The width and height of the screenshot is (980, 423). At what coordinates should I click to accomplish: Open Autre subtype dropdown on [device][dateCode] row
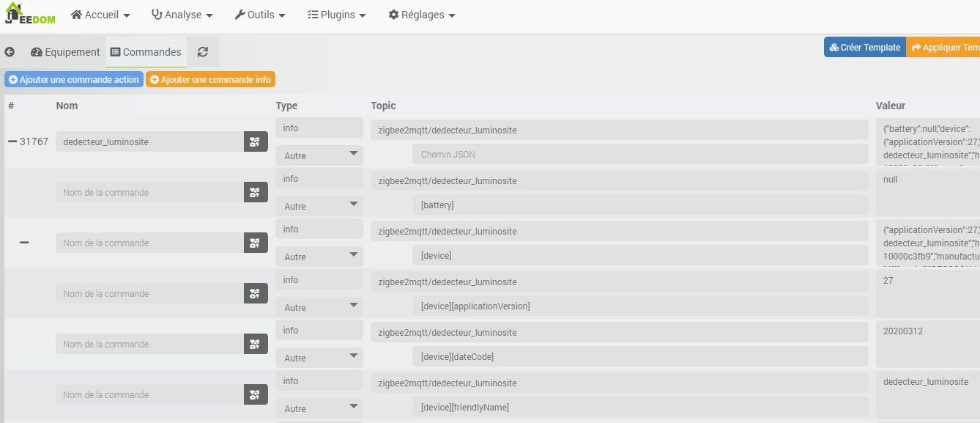319,358
